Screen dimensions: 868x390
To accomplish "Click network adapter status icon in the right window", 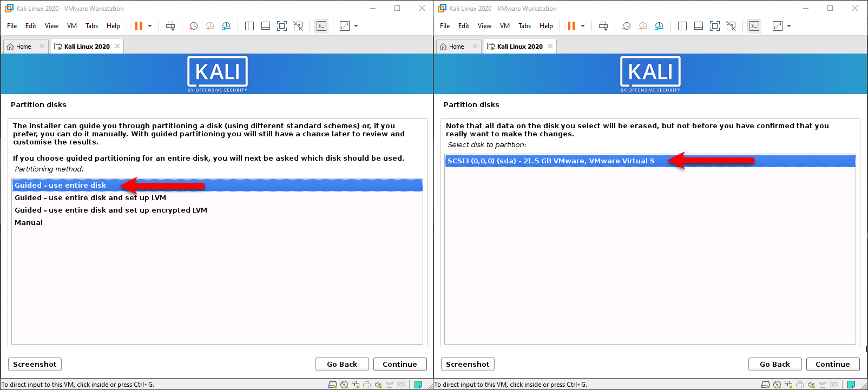I will (788, 385).
